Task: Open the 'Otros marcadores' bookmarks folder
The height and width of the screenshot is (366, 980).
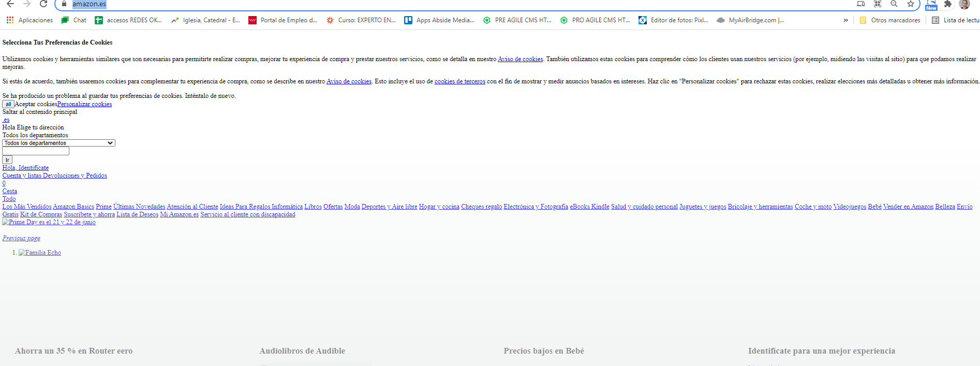Action: (889, 20)
